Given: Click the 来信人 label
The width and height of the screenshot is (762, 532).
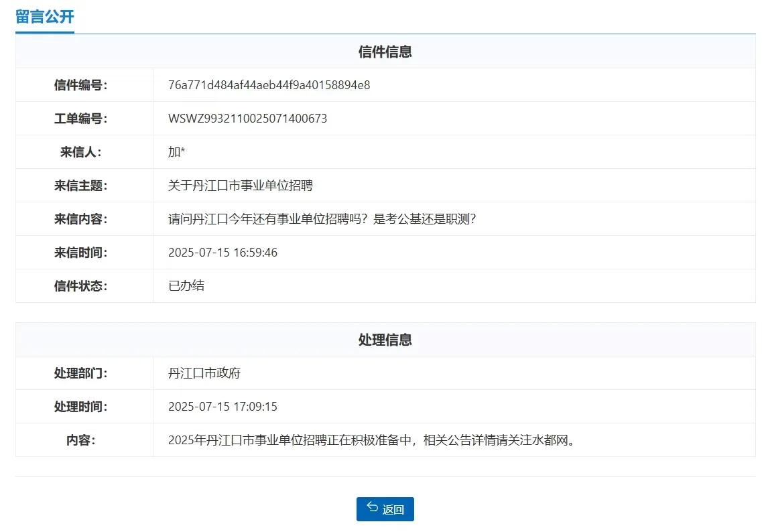Looking at the screenshot, I should [80, 152].
